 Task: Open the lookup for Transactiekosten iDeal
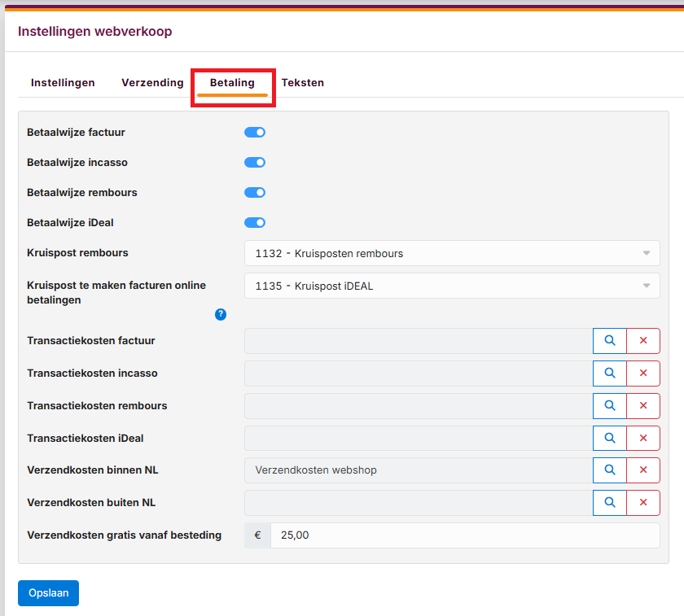click(x=609, y=438)
